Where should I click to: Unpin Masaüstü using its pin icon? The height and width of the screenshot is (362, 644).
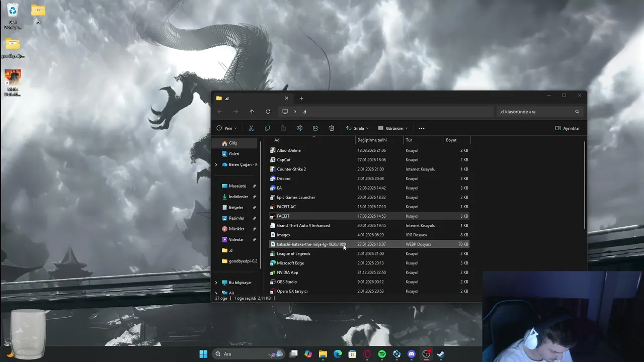pos(254,186)
